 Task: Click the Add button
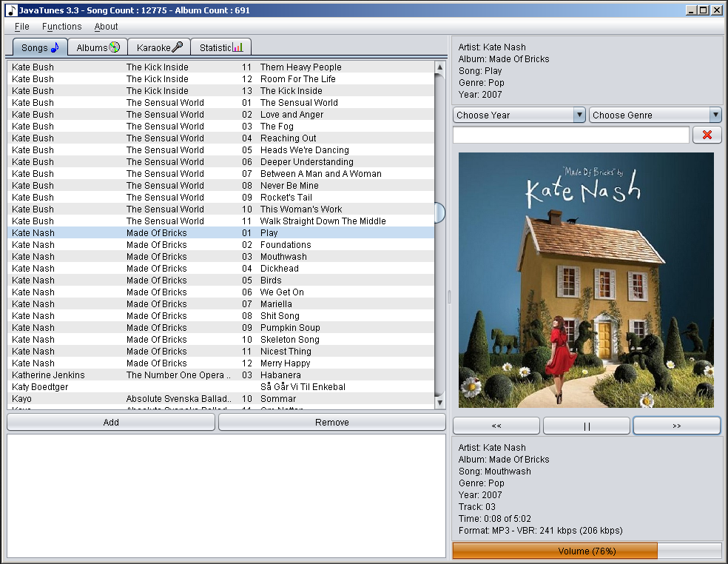(x=111, y=423)
